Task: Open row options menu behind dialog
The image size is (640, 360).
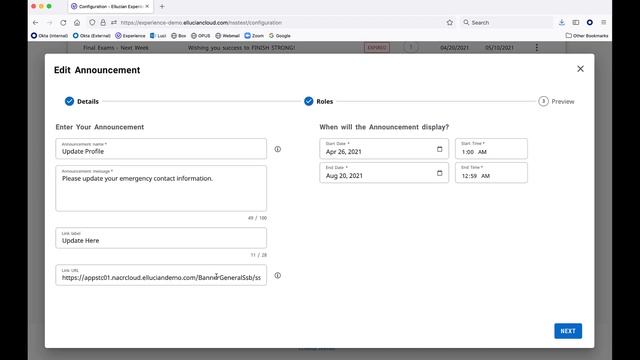Action: pyautogui.click(x=536, y=48)
